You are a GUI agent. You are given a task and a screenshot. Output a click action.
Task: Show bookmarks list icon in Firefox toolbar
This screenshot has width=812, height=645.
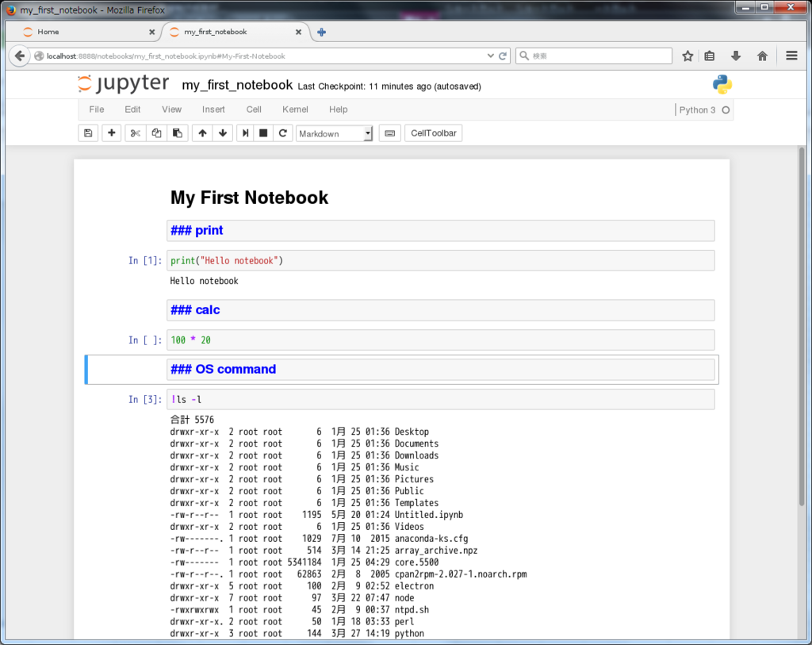(710, 56)
